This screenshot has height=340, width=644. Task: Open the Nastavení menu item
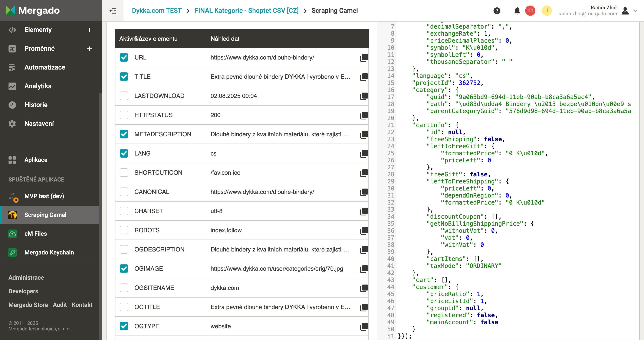[x=39, y=124]
